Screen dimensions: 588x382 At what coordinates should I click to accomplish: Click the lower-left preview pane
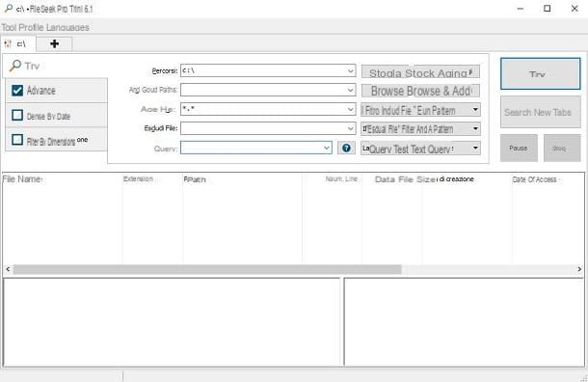(172, 321)
